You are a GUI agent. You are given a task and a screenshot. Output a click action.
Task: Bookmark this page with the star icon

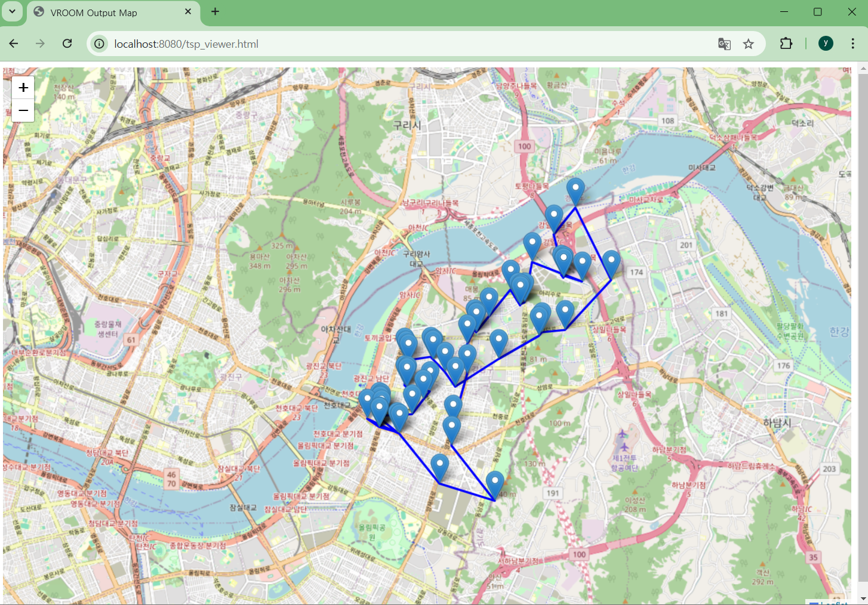(749, 44)
